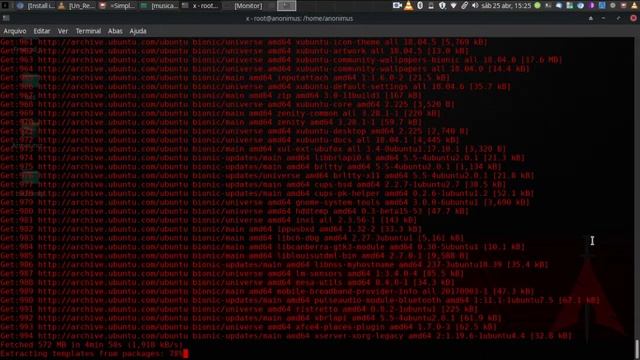Screen dimensions: 640x360
Task: Switch to the [musica... taskbar window
Action: pyautogui.click(x=160, y=6)
